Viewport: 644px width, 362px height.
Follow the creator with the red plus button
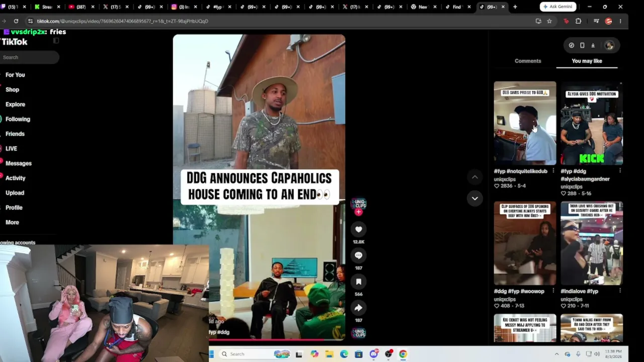tap(358, 212)
